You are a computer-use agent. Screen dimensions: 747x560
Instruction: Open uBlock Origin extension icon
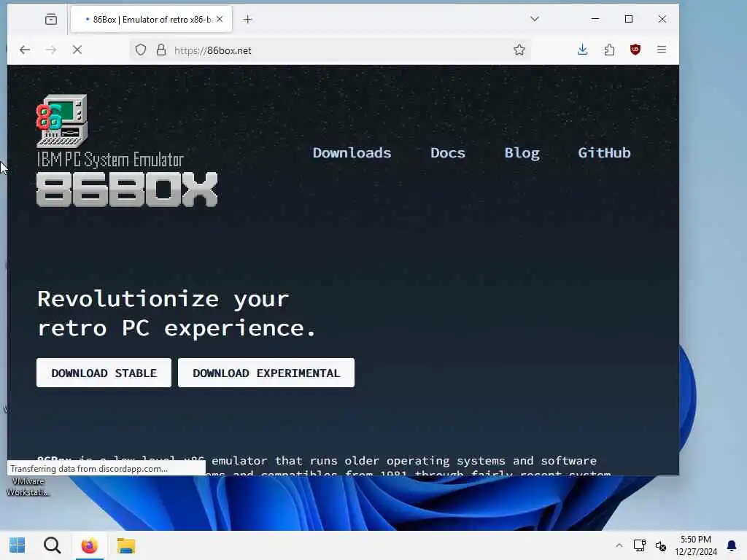coord(635,50)
